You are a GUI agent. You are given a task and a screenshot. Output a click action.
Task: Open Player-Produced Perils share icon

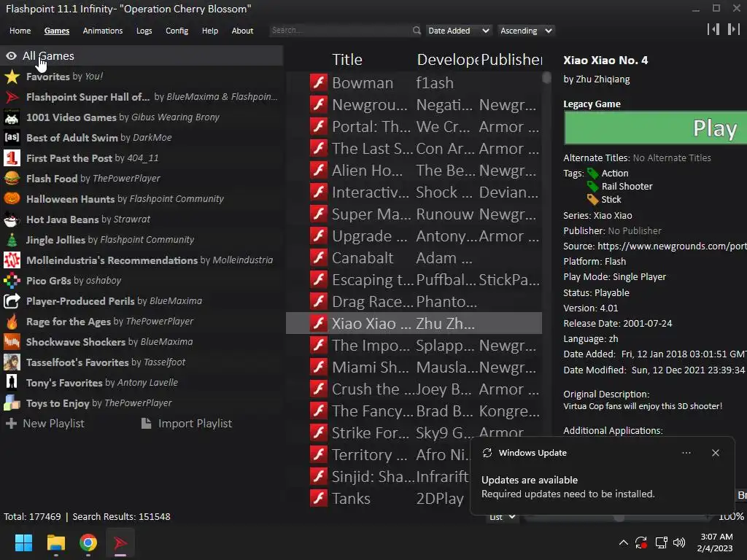[x=12, y=301]
